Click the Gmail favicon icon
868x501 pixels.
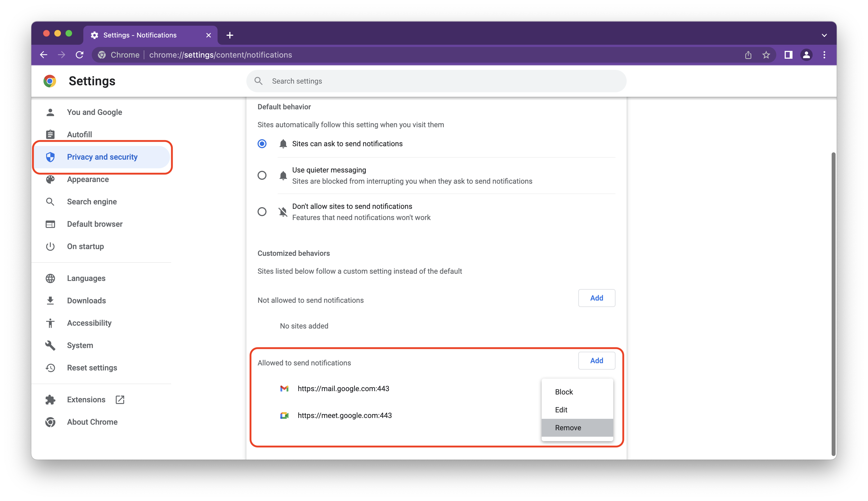pos(284,389)
